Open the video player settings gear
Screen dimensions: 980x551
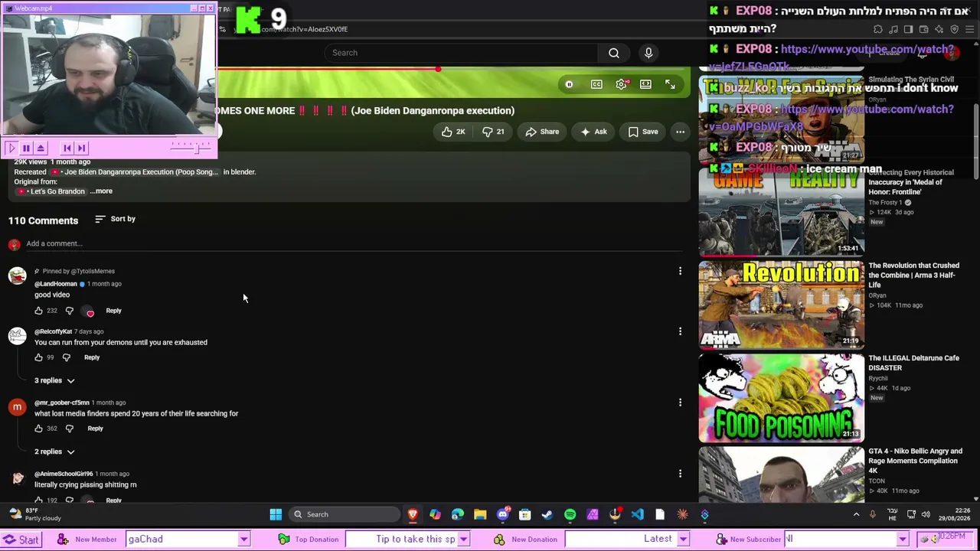(621, 84)
